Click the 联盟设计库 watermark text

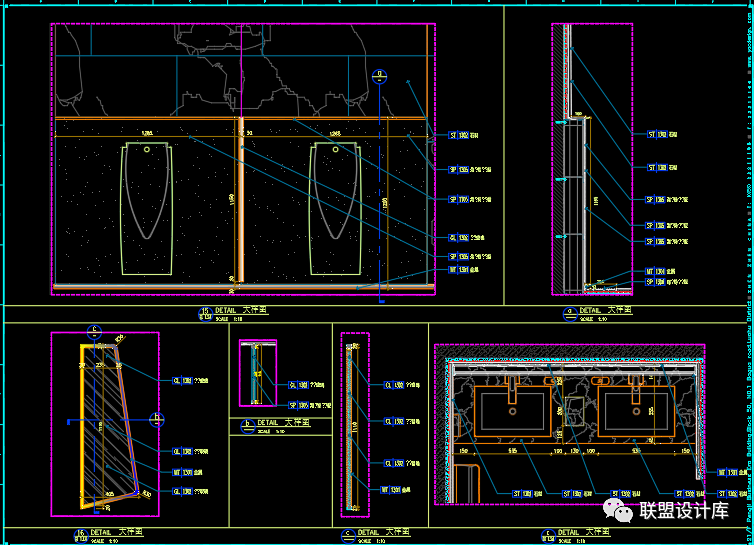click(685, 512)
